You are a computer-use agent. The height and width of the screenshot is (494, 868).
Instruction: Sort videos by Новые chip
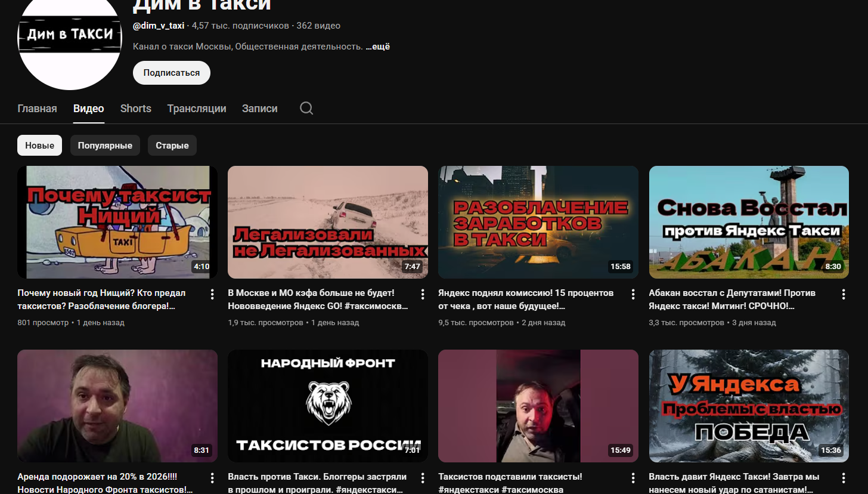tap(39, 146)
